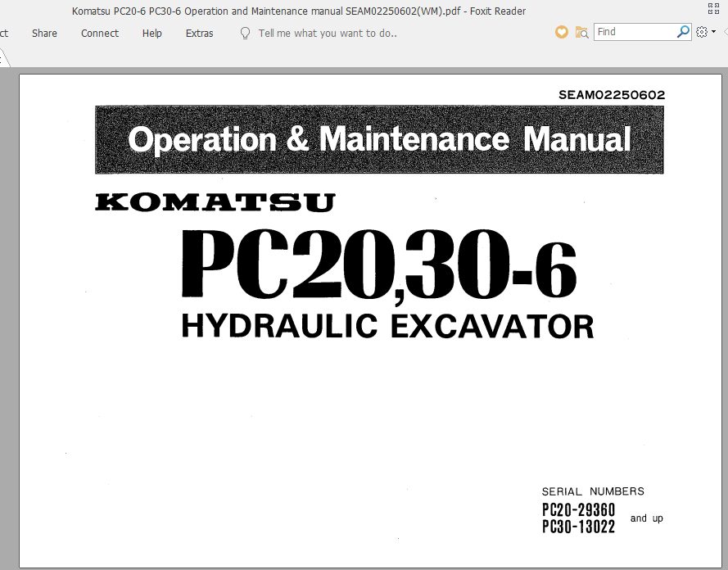This screenshot has width=728, height=570.
Task: Click the serial number PC30-13022
Action: click(578, 527)
